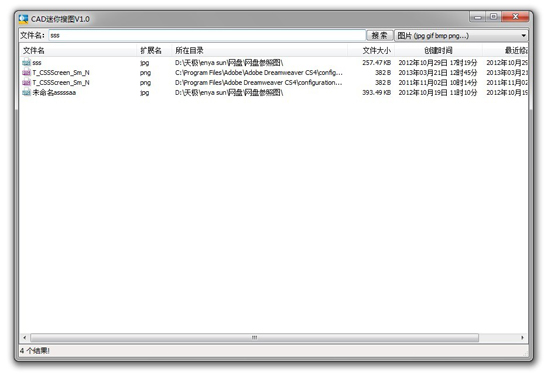
Task: Maximize the CAD迷你搜图 window
Action: click(493, 17)
